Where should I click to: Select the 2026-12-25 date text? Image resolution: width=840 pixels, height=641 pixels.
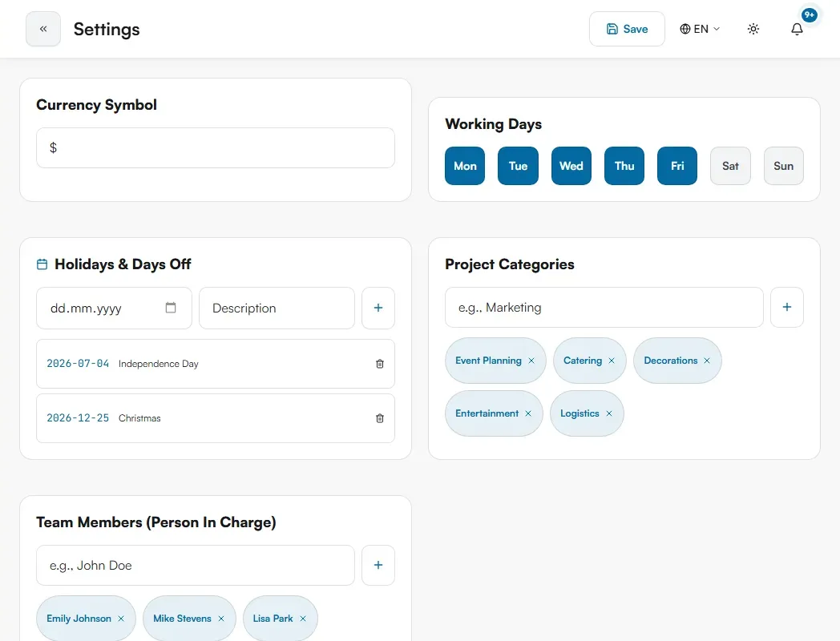click(x=78, y=418)
